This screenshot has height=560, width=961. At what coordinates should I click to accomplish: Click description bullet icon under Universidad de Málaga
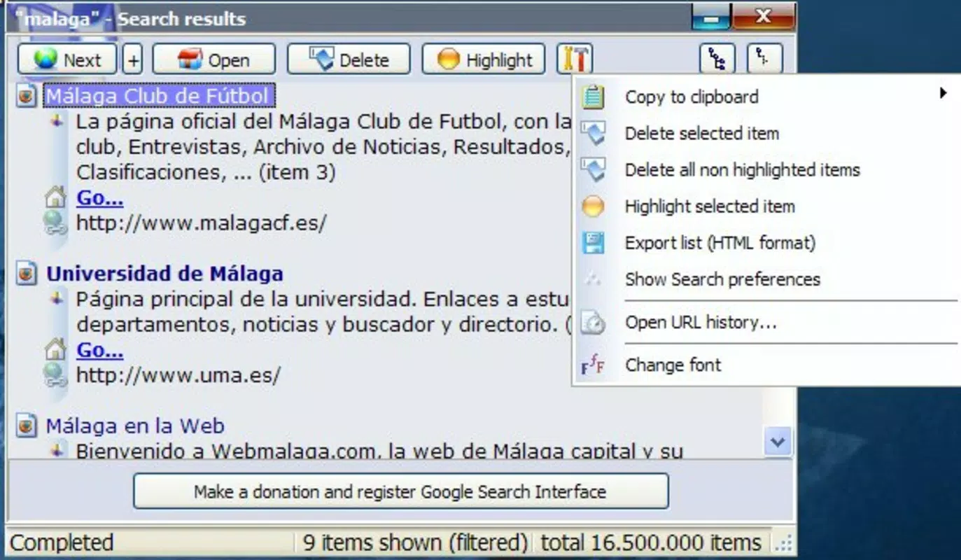(58, 297)
